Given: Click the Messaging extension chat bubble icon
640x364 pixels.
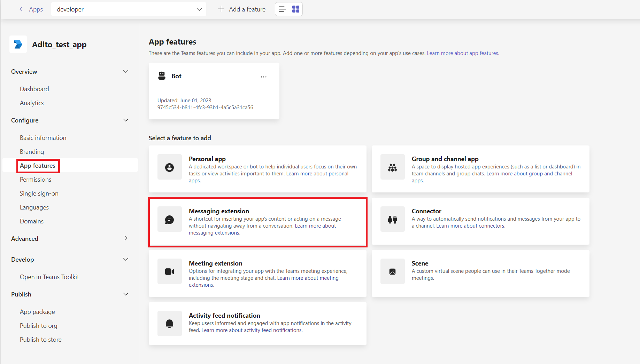Looking at the screenshot, I should pos(170,220).
